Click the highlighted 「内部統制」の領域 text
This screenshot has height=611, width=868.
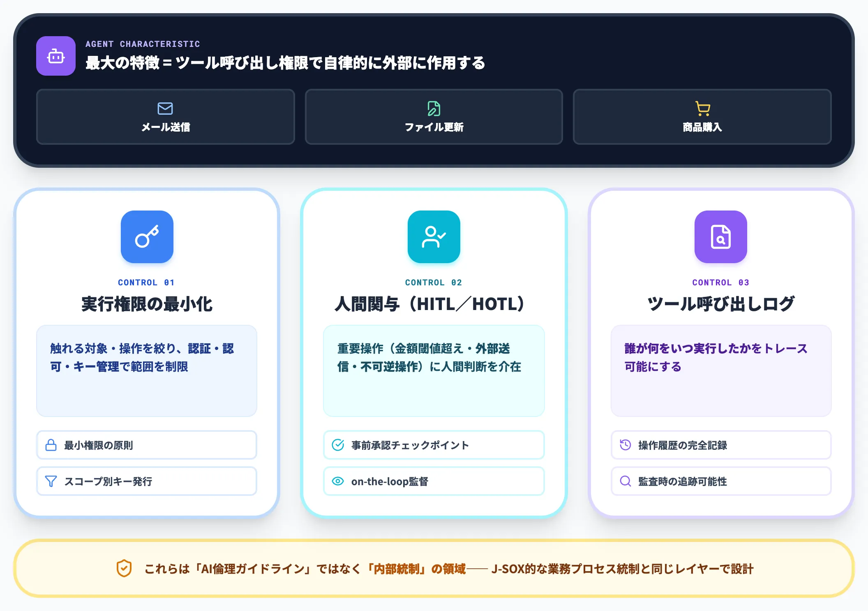(415, 569)
